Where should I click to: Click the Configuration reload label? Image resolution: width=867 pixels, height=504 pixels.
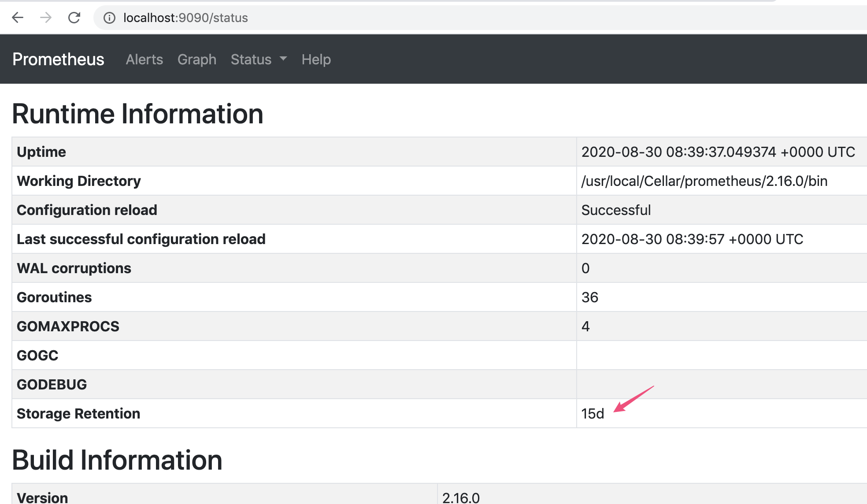tap(87, 210)
